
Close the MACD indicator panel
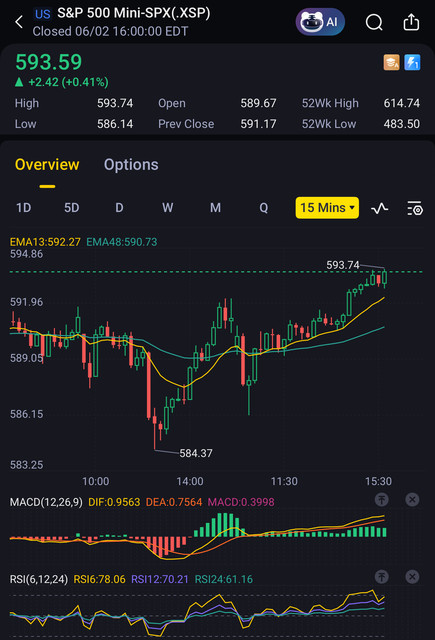tap(412, 499)
